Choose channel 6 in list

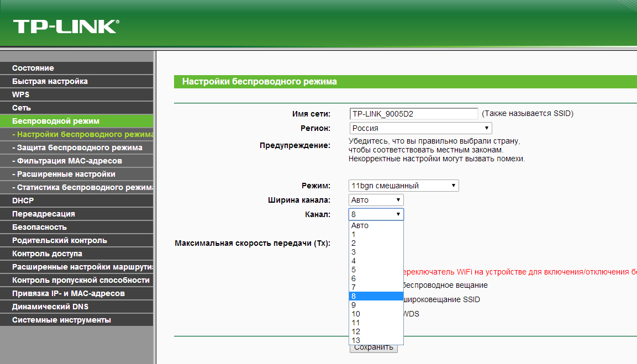click(x=376, y=279)
